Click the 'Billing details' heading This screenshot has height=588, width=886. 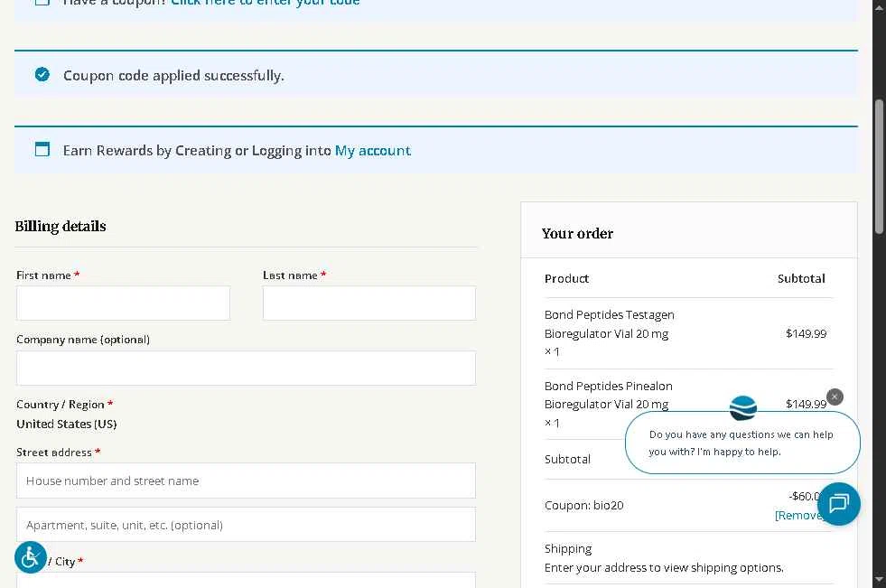coord(61,226)
